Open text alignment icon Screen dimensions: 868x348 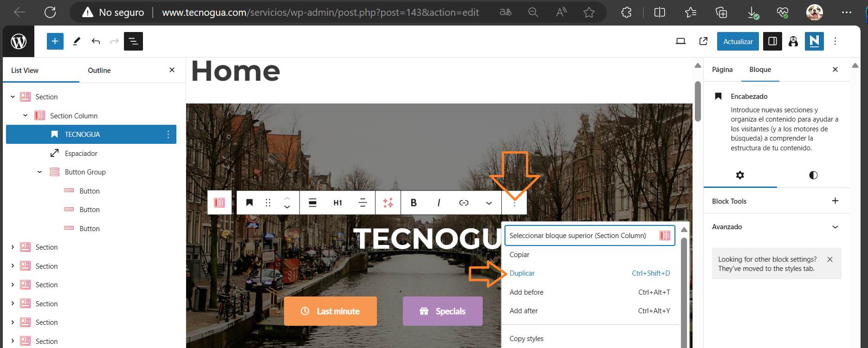[363, 203]
